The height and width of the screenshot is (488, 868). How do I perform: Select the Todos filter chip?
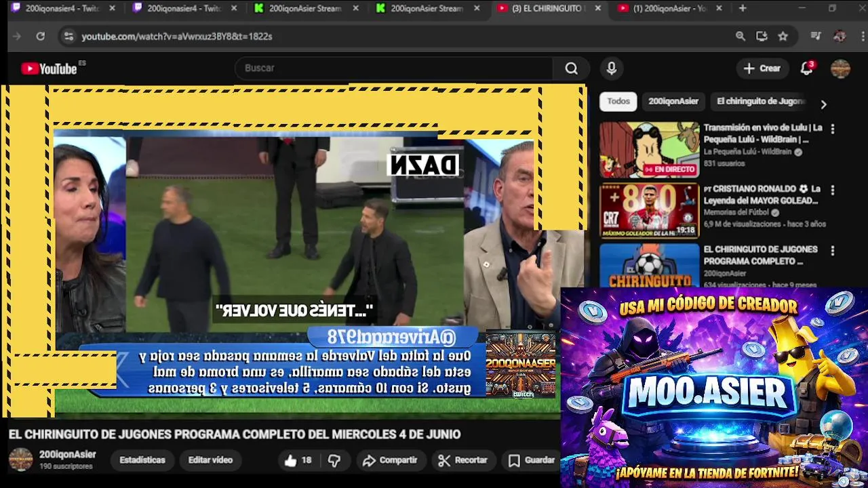click(618, 101)
